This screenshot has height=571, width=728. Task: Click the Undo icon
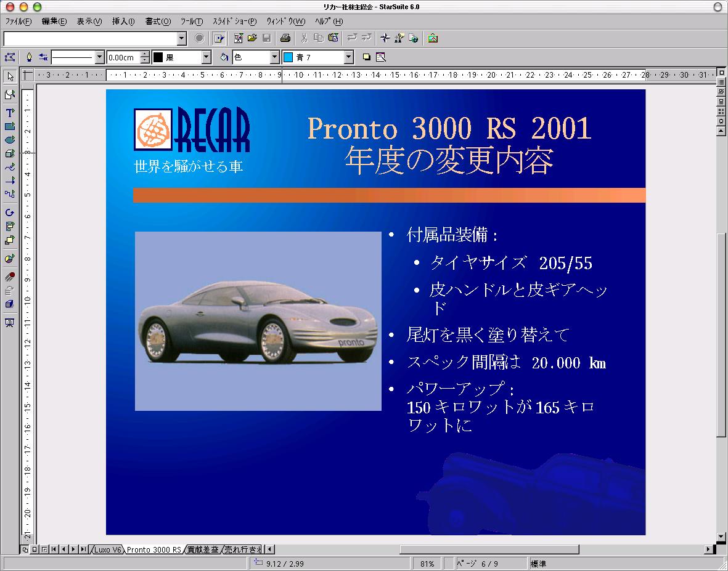(352, 38)
